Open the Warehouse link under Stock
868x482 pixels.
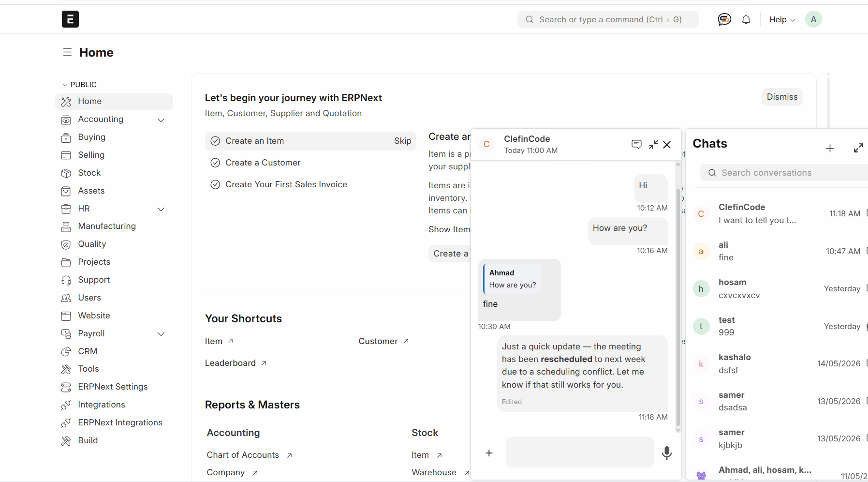tap(440, 472)
